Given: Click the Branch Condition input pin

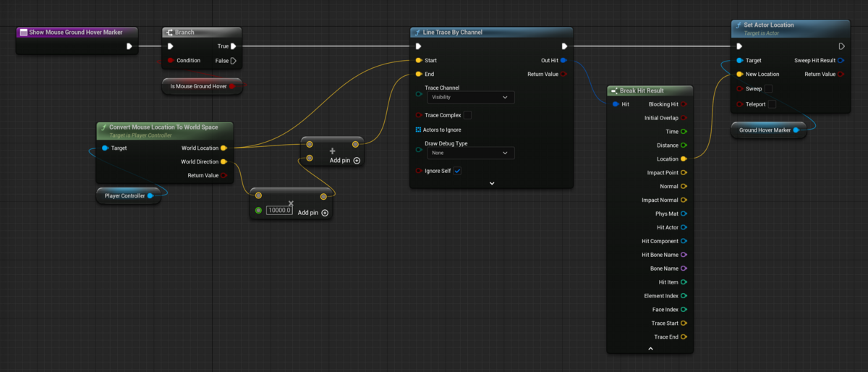Looking at the screenshot, I should pos(171,60).
